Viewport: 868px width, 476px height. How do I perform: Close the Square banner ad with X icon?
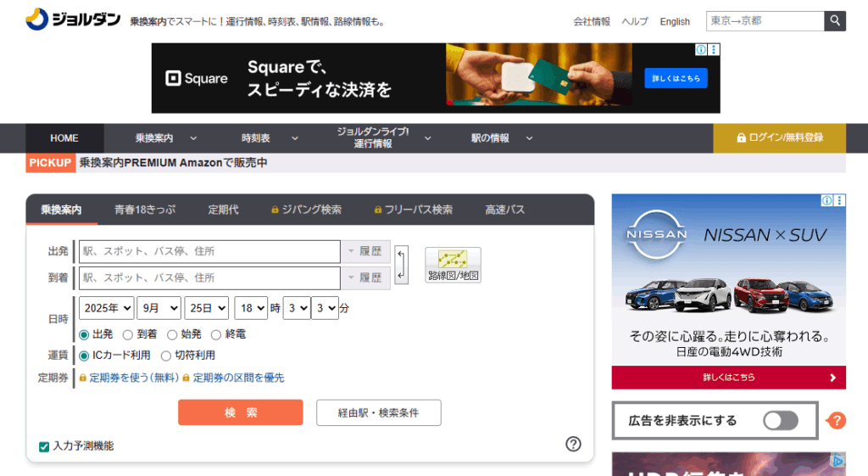pyautogui.click(x=715, y=50)
